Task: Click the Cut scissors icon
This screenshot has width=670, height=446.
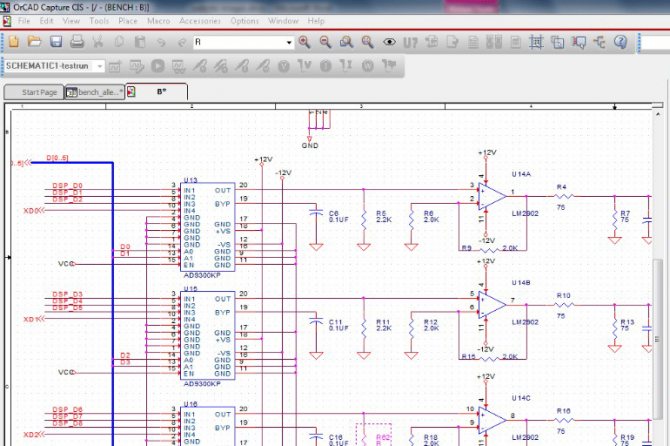Action: (x=98, y=42)
